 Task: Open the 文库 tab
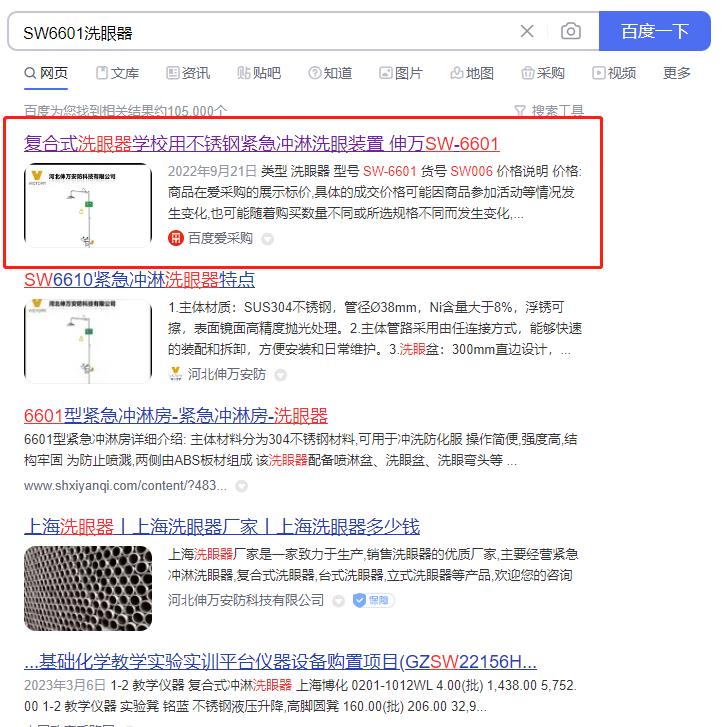[118, 73]
